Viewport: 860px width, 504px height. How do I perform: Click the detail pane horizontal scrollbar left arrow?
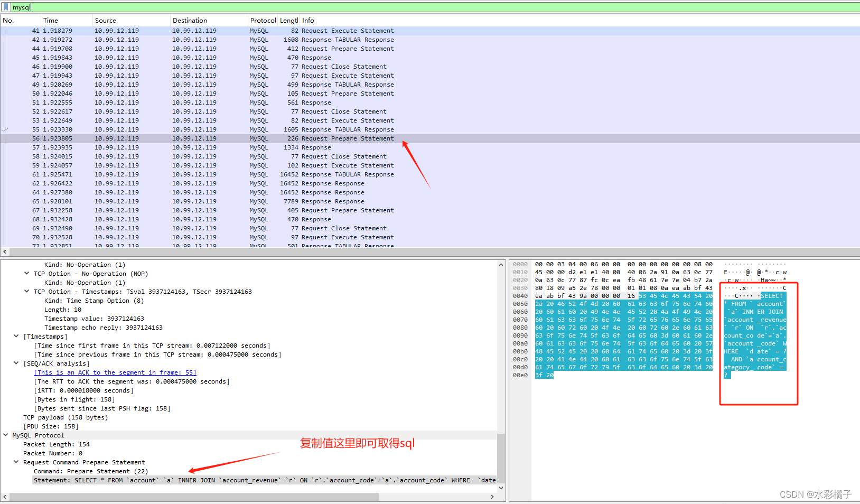pos(5,497)
